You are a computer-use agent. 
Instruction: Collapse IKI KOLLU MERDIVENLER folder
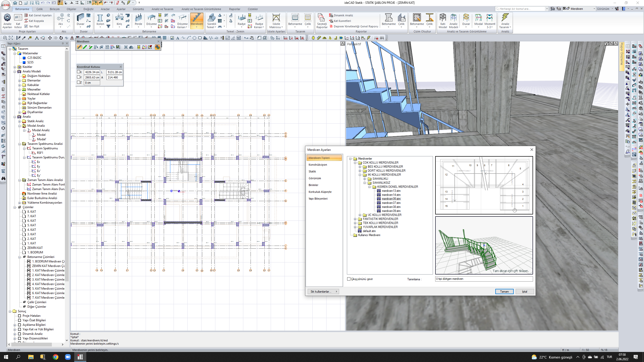click(x=360, y=175)
